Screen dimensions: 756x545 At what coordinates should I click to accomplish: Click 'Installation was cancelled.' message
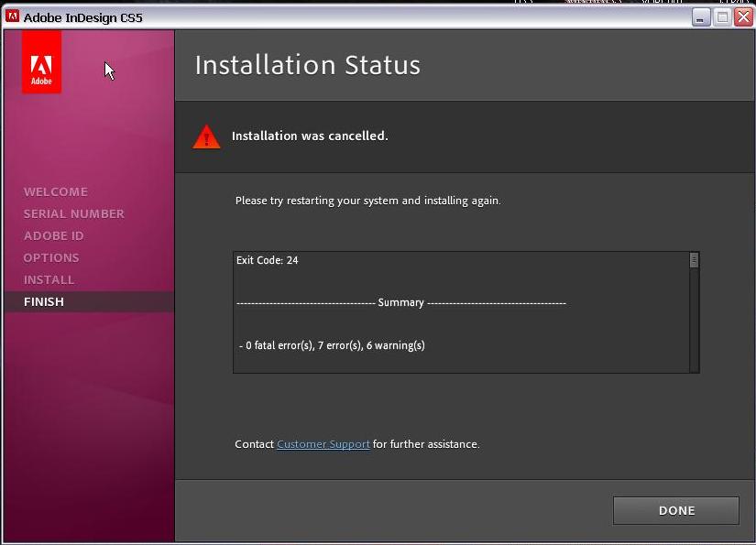pyautogui.click(x=310, y=136)
